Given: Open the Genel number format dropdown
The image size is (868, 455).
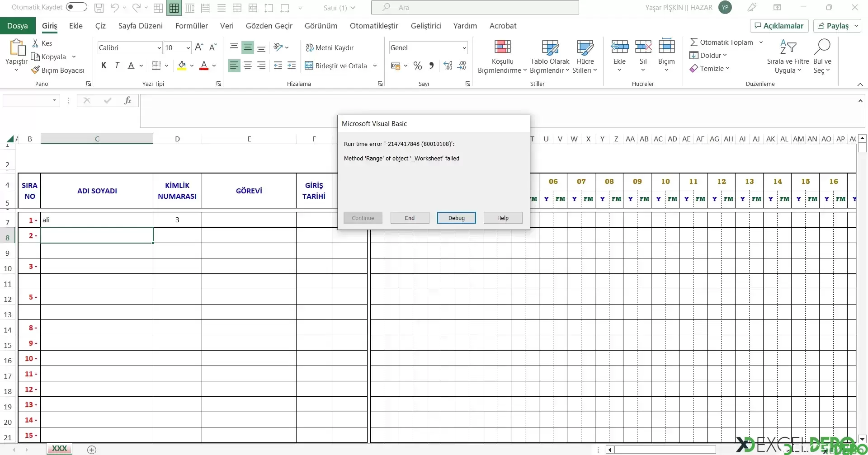Looking at the screenshot, I should pyautogui.click(x=464, y=48).
